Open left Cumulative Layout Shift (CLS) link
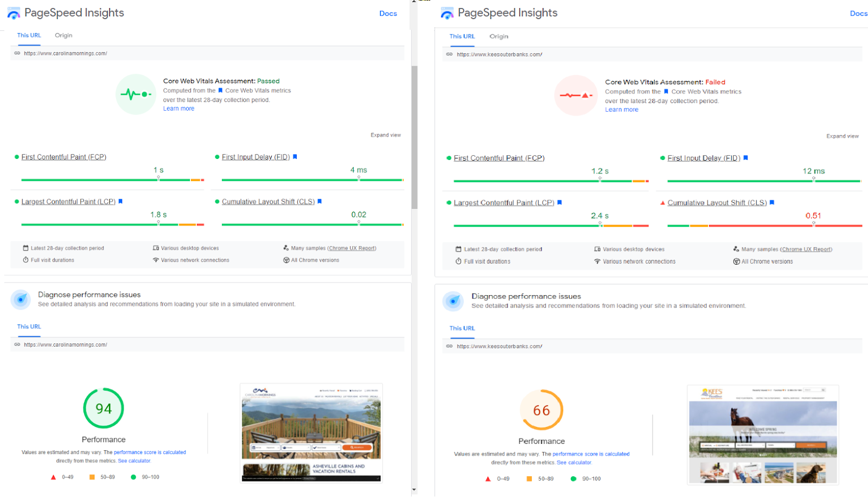 269,201
